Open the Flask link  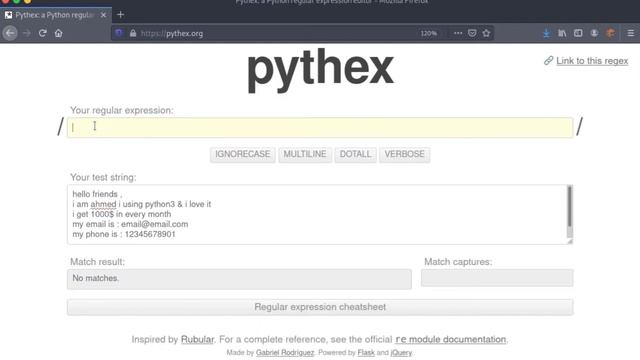pos(366,353)
